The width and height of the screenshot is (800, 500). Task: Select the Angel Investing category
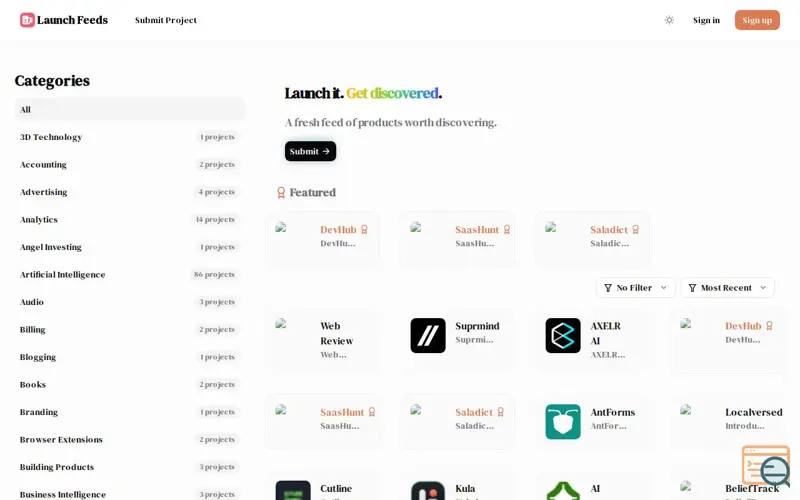(x=130, y=247)
